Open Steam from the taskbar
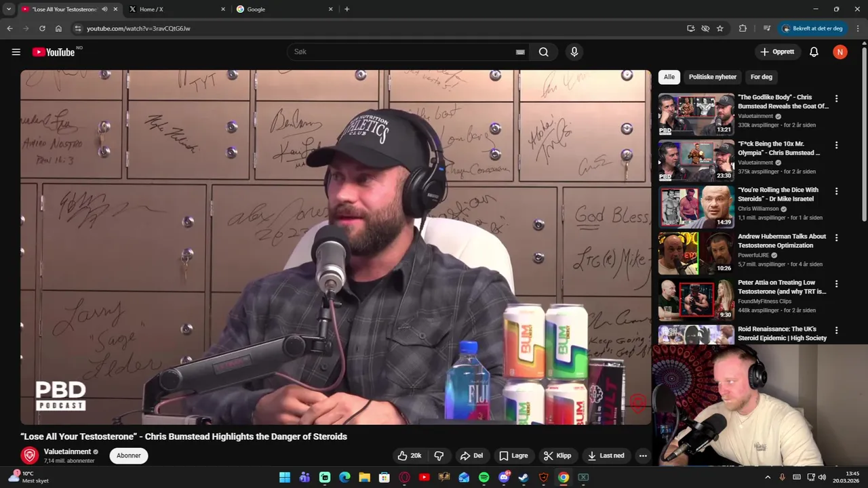Image resolution: width=868 pixels, height=488 pixels. point(524,477)
